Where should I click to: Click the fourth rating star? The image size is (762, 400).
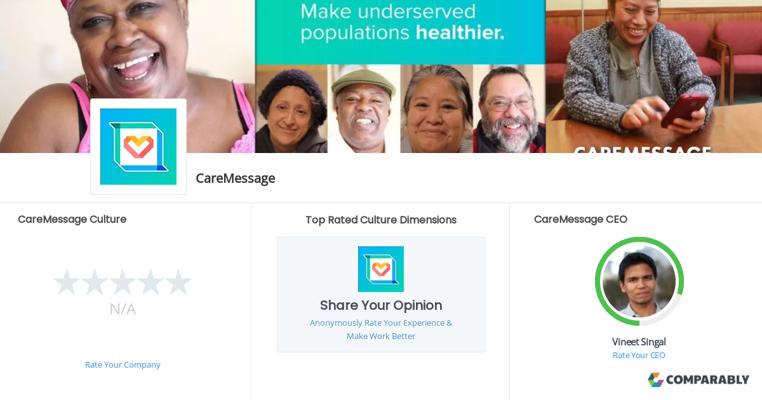point(150,282)
